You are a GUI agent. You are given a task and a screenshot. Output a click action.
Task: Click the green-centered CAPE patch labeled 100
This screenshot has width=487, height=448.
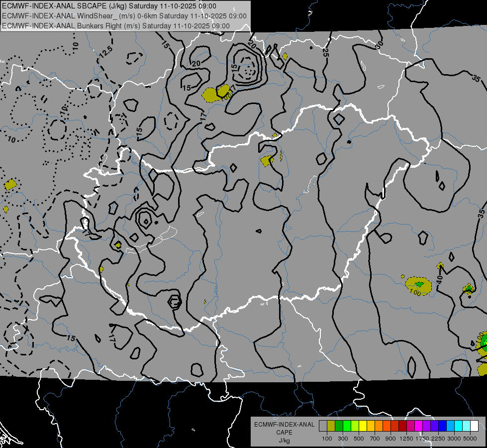point(418,285)
